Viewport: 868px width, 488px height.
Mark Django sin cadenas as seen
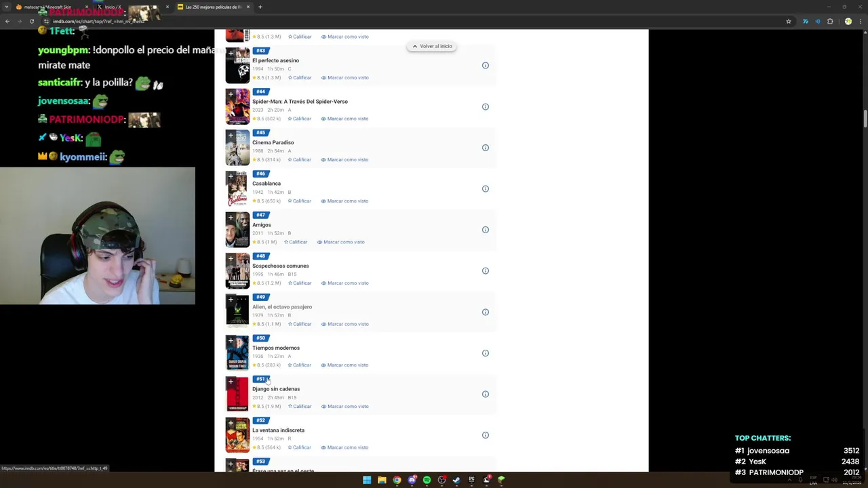coord(344,407)
